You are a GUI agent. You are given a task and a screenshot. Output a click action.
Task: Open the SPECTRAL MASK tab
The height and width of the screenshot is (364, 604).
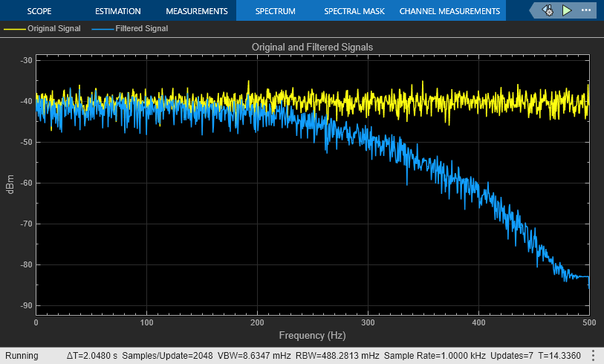pos(354,11)
